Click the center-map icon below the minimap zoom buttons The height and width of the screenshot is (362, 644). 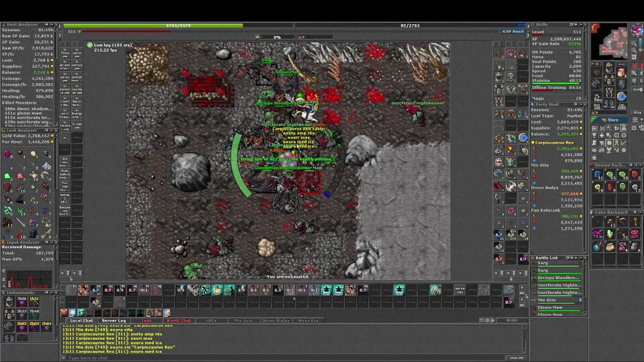point(634,57)
